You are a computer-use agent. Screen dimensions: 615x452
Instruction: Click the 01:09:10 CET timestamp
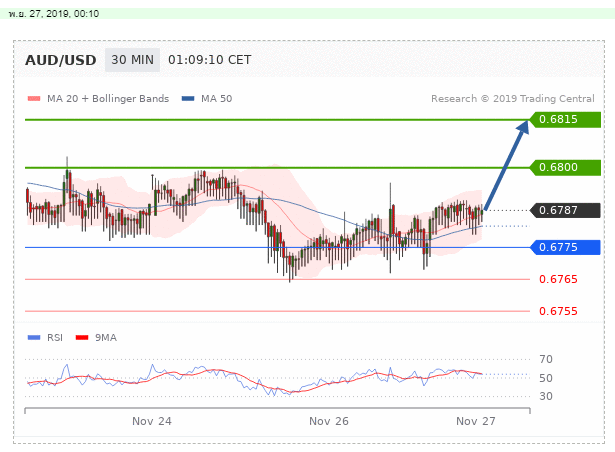point(209,60)
